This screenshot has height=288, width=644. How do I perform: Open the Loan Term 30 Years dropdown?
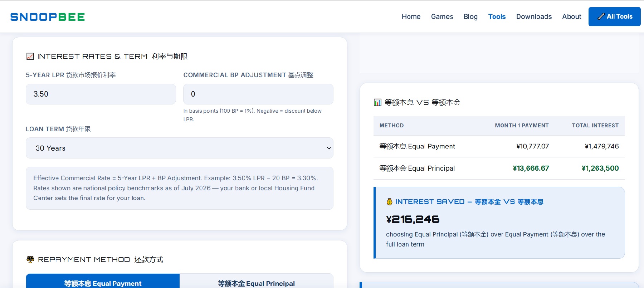click(x=180, y=148)
